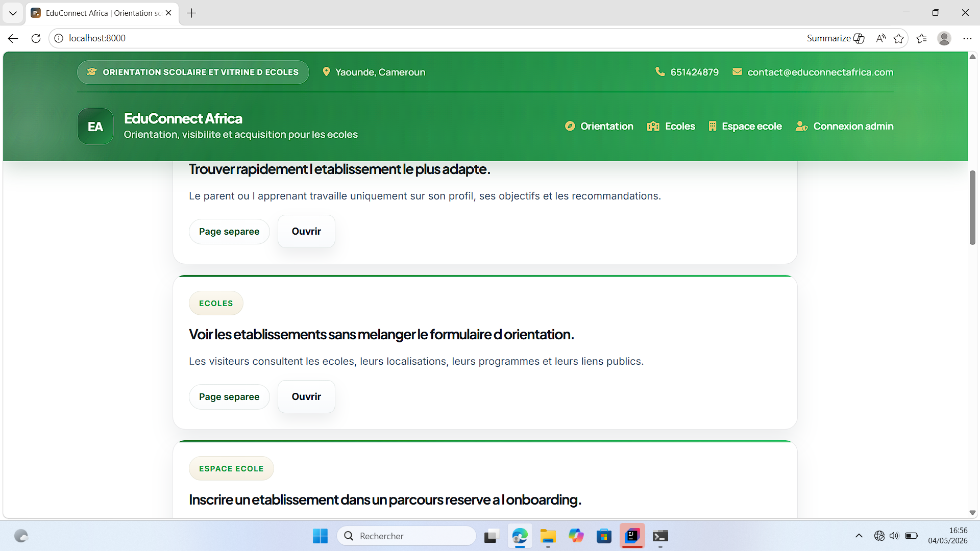Reload the page with refresh icon
Image resolution: width=980 pixels, height=551 pixels.
click(36, 38)
